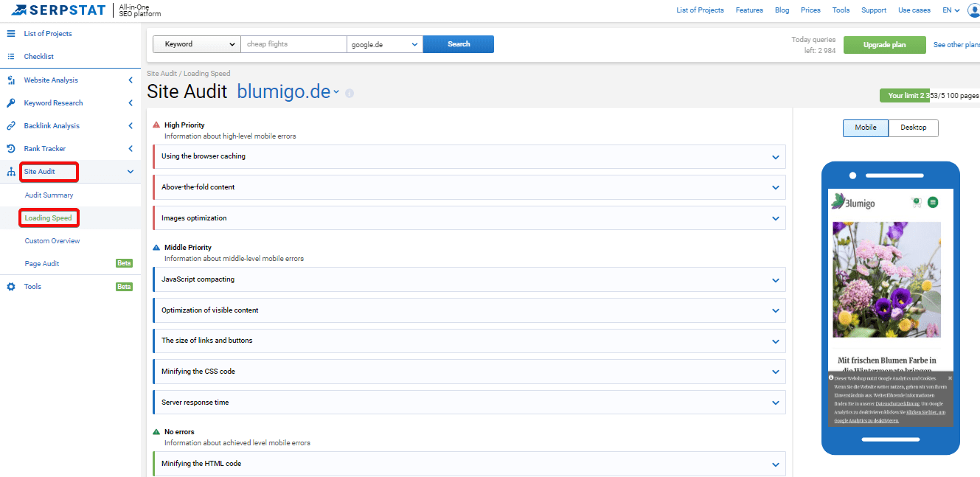This screenshot has width=980, height=477.
Task: Open Blog in top navigation
Action: click(x=782, y=10)
